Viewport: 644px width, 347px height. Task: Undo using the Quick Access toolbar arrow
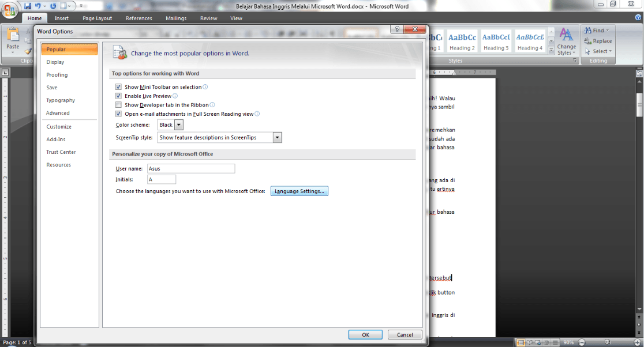click(x=38, y=6)
